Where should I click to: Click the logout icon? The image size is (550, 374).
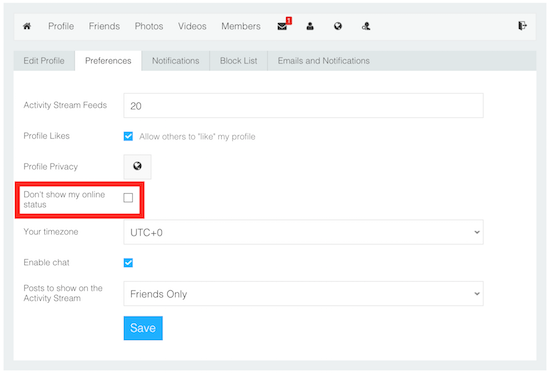click(x=522, y=26)
